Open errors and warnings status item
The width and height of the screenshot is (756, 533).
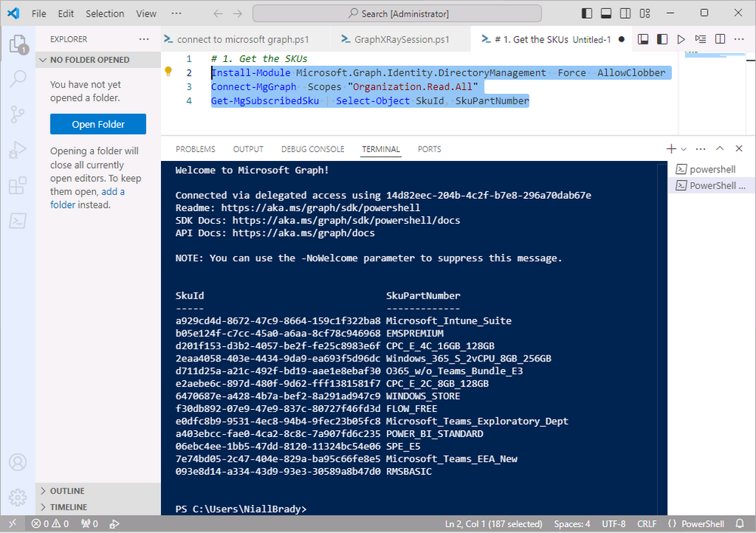pyautogui.click(x=50, y=523)
